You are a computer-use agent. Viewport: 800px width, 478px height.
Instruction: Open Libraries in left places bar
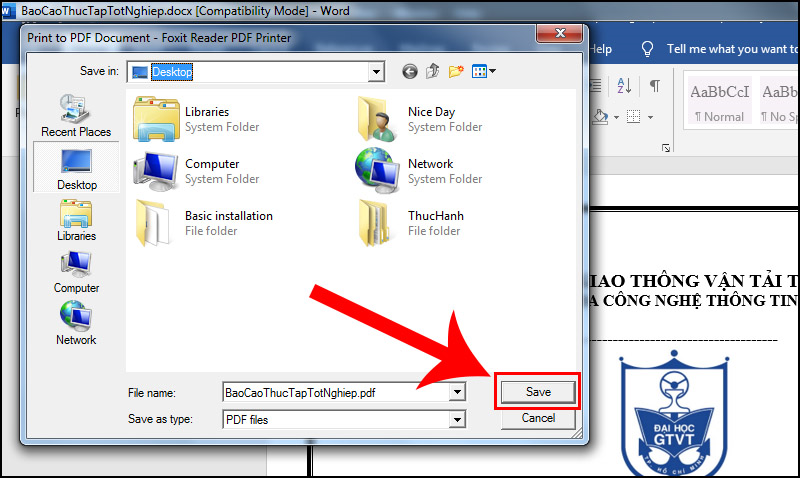(76, 220)
